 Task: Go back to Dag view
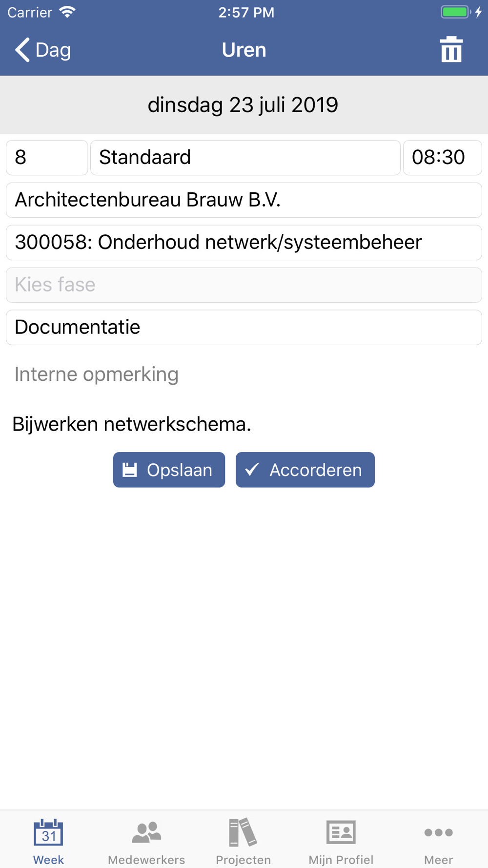(x=43, y=50)
